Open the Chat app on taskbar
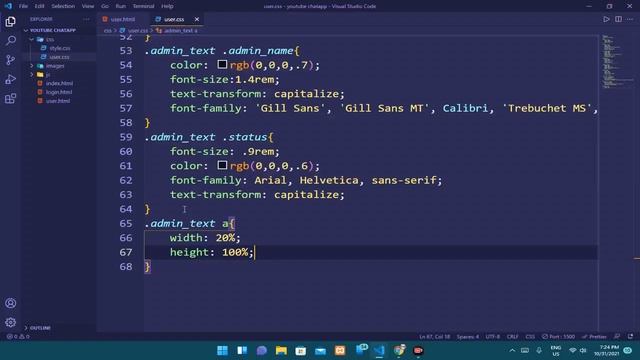The height and width of the screenshot is (360, 640). pos(262,350)
